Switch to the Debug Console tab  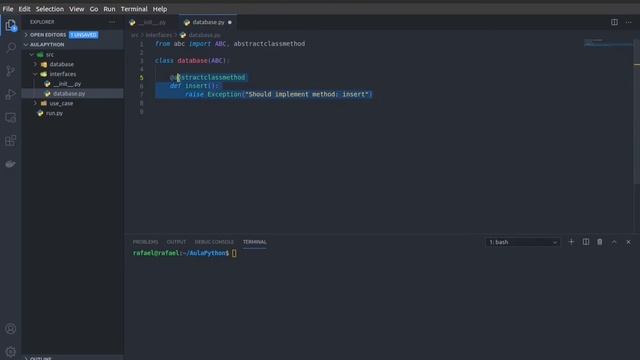(x=214, y=242)
